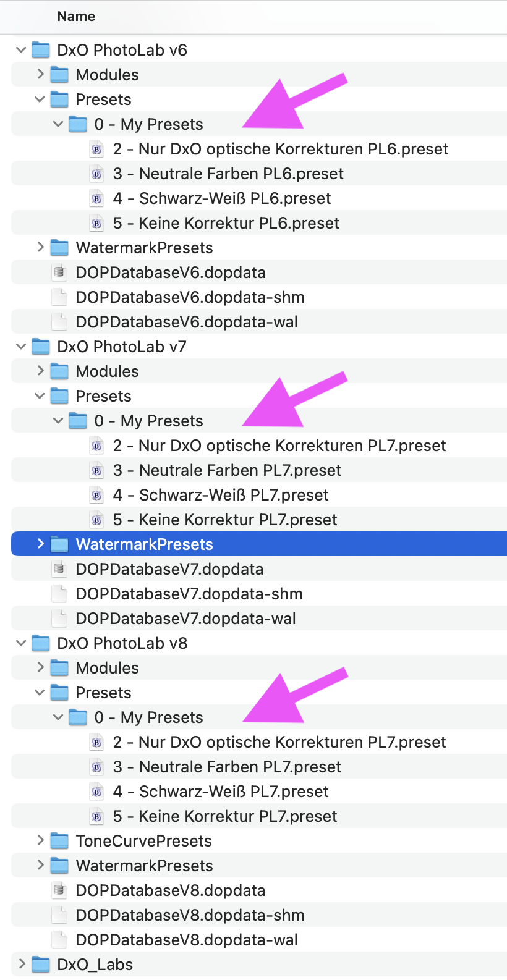
Task: Select 2 - Nur DxO optische Korrekturen PL6.preset
Action: click(281, 149)
